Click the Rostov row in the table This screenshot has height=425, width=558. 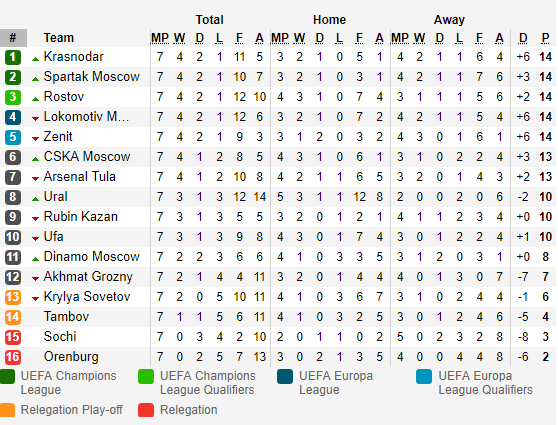pos(278,97)
